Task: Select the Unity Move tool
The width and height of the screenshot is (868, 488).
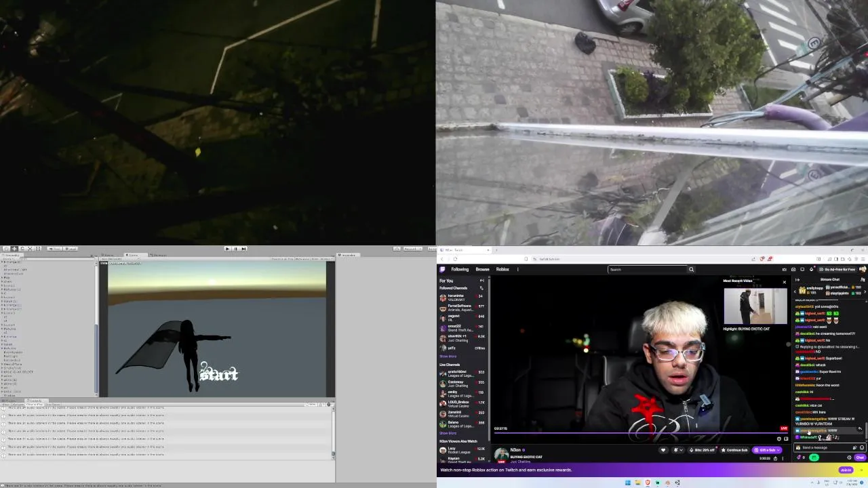Action: pos(14,248)
